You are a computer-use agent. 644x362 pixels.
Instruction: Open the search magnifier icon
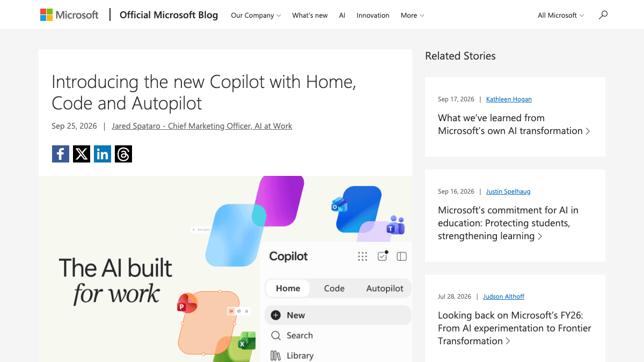tap(603, 15)
